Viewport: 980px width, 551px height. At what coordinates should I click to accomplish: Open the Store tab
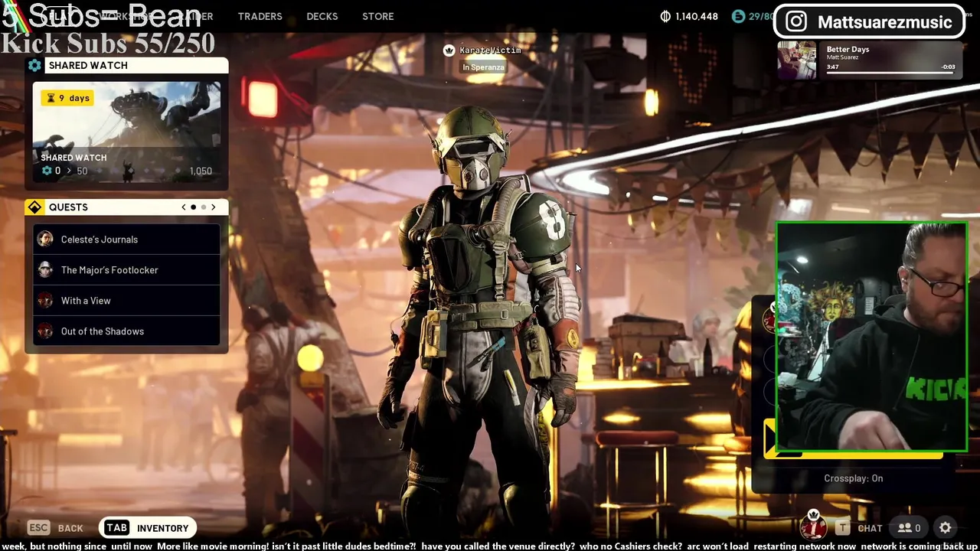pos(378,16)
